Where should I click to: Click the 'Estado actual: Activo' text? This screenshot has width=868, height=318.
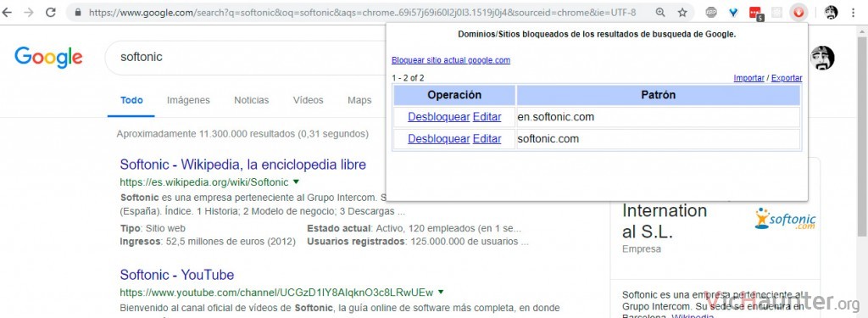[414, 228]
